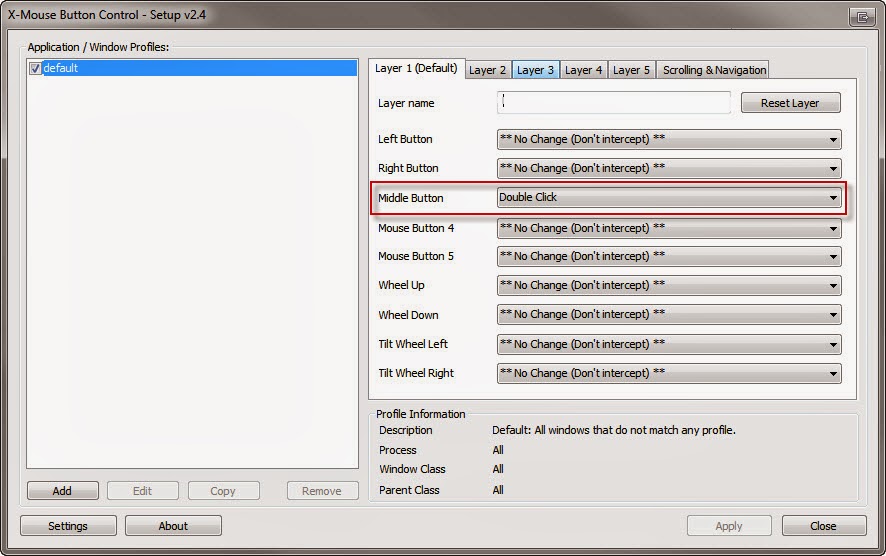886x556 pixels.
Task: Click the Profile Information heading
Action: click(420, 414)
